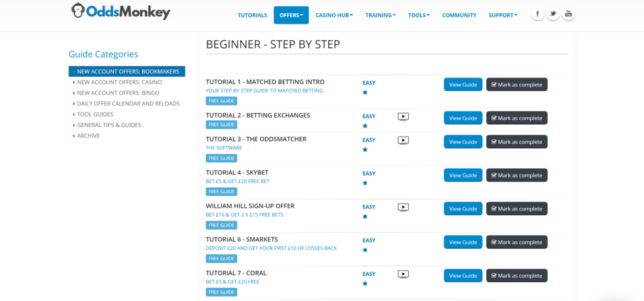Open the Tools dropdown menu
This screenshot has height=301, width=644.
[419, 15]
